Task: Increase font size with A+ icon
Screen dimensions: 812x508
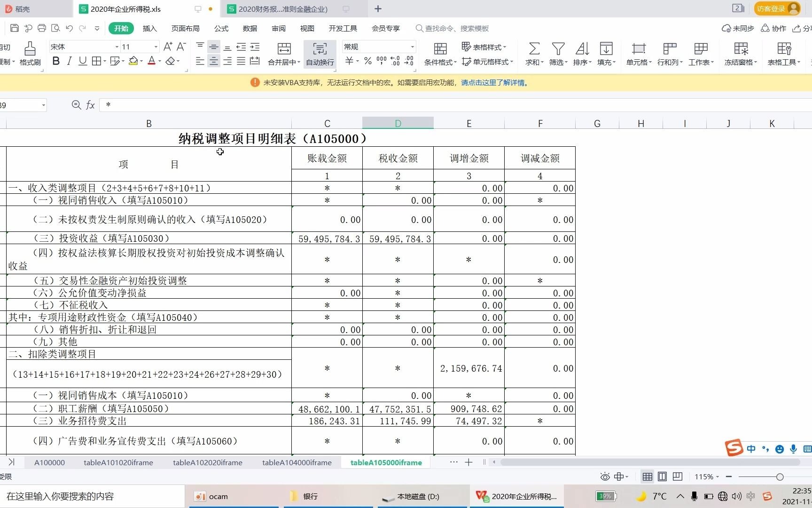Action: click(168, 46)
